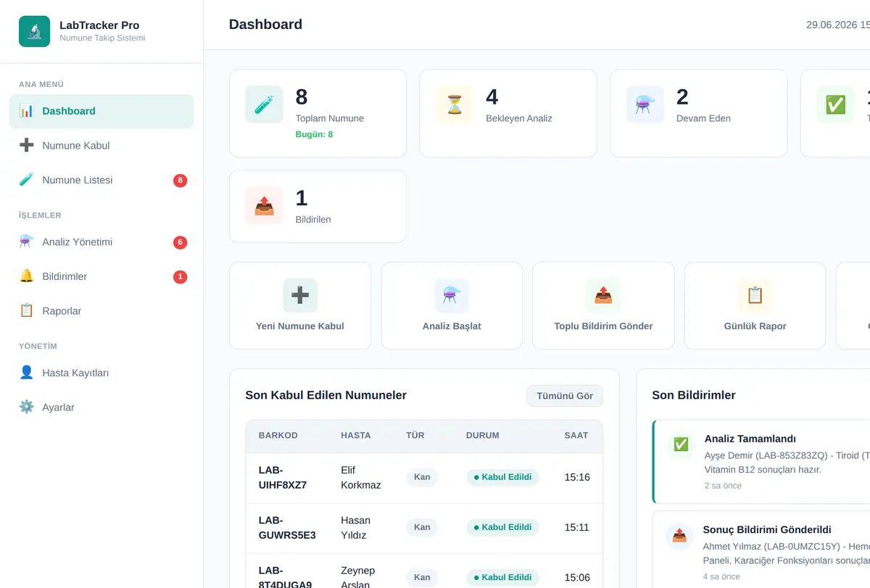Image resolution: width=870 pixels, height=588 pixels.
Task: Open the Dashboard menu item
Action: tap(101, 111)
